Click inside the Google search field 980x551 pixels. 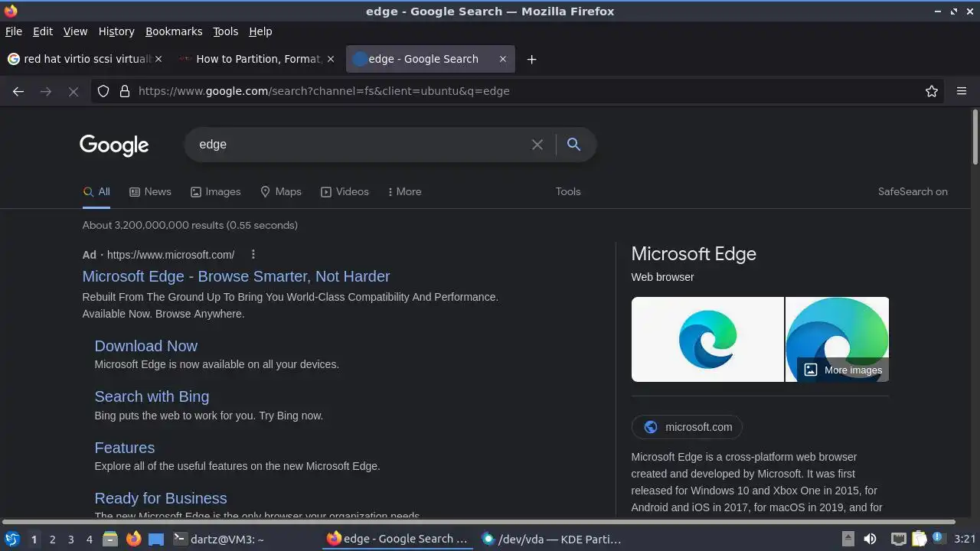coord(360,145)
